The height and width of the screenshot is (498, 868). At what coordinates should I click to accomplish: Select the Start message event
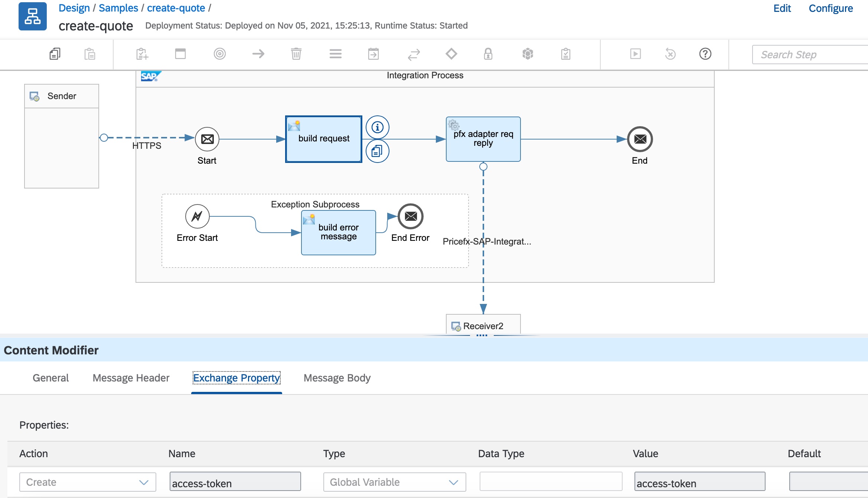point(207,140)
